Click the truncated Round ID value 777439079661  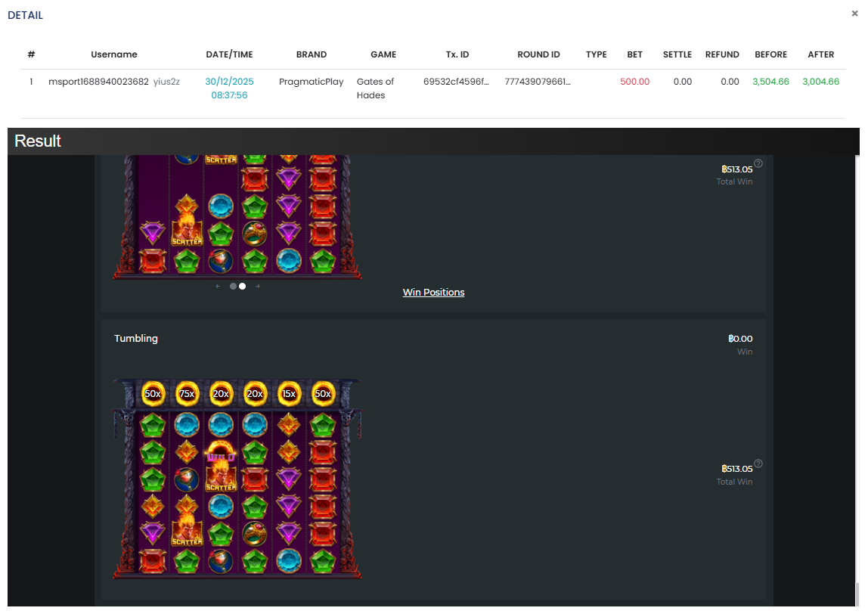(538, 82)
